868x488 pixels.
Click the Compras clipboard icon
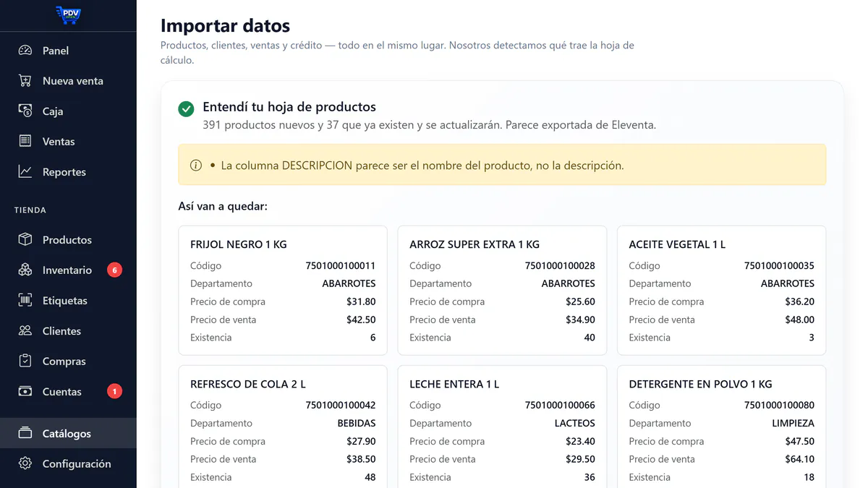(25, 361)
